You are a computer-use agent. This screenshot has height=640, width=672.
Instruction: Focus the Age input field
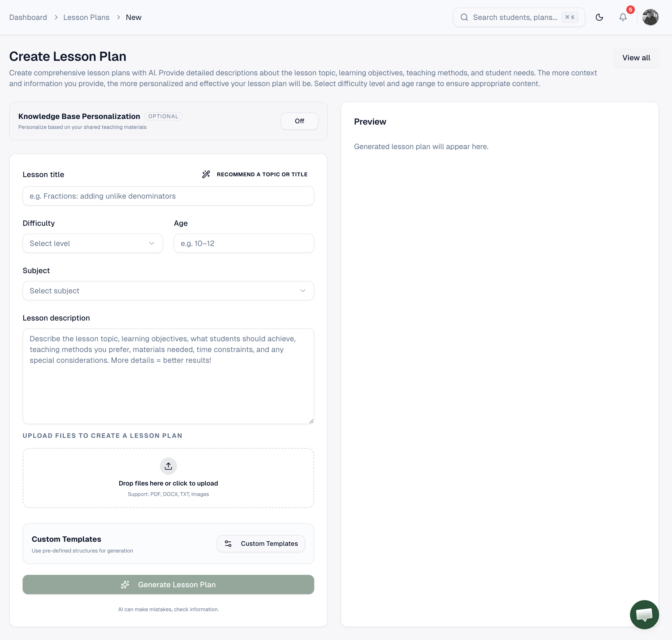point(243,243)
